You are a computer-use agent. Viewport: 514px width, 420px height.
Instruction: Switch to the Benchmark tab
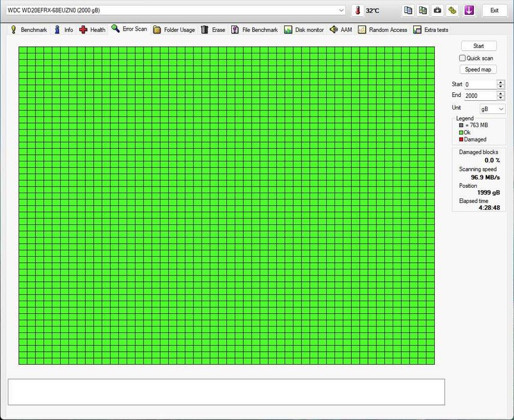[x=29, y=30]
